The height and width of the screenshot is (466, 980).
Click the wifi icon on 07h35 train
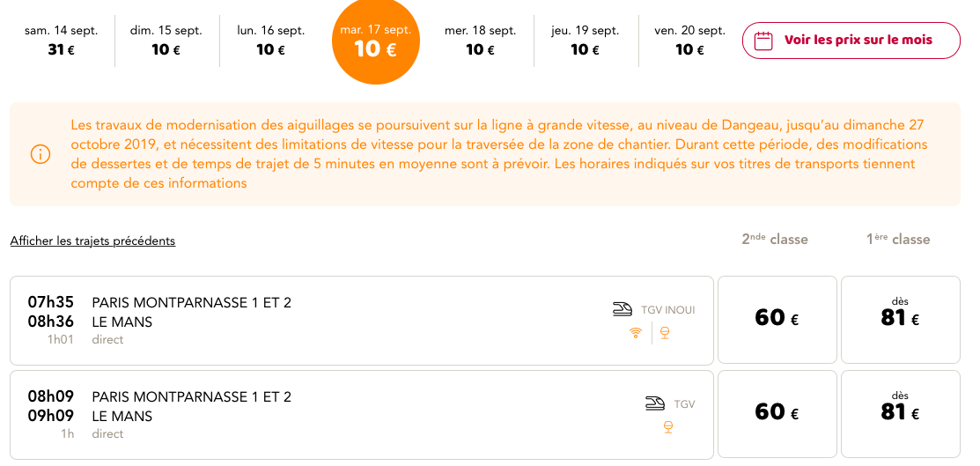(x=636, y=333)
